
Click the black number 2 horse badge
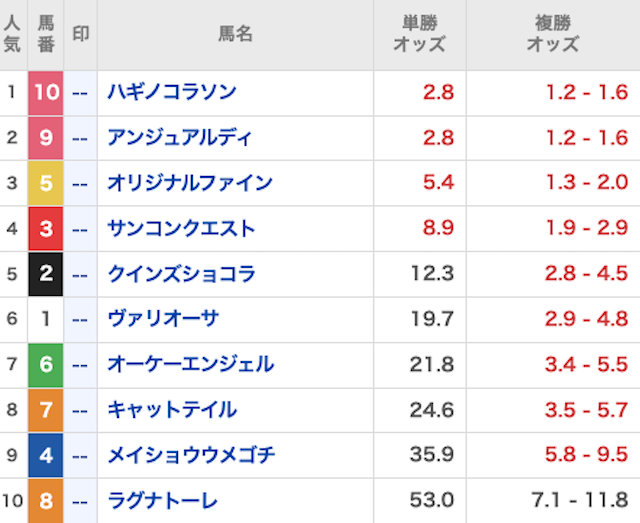tap(46, 274)
